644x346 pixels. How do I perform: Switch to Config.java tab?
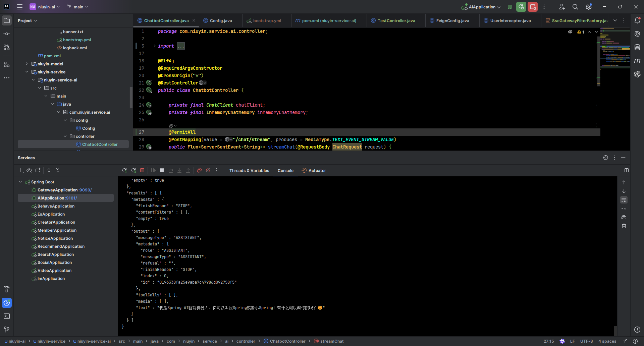(x=221, y=20)
